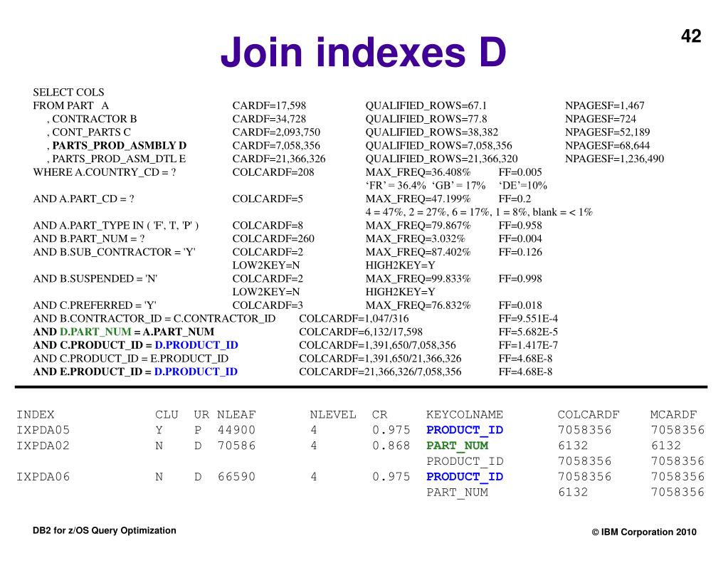
Task: Click 'MAX_FREQ=87.402%' text
Action: [x=418, y=252]
